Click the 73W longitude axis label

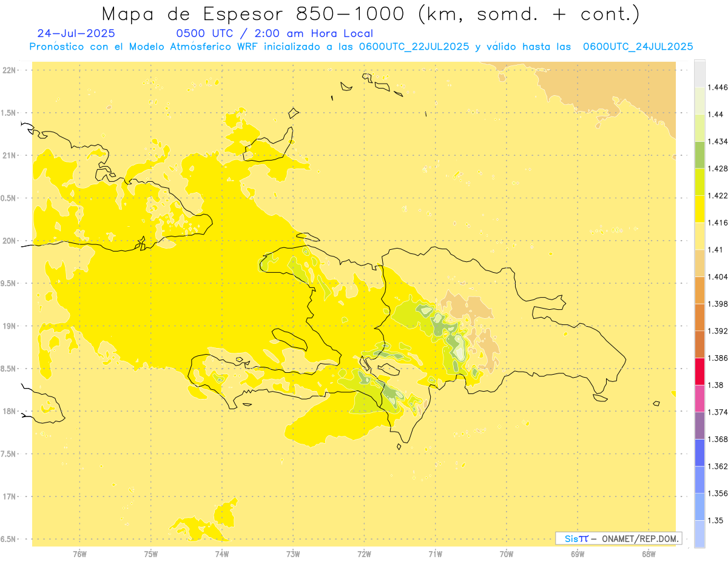click(x=293, y=554)
